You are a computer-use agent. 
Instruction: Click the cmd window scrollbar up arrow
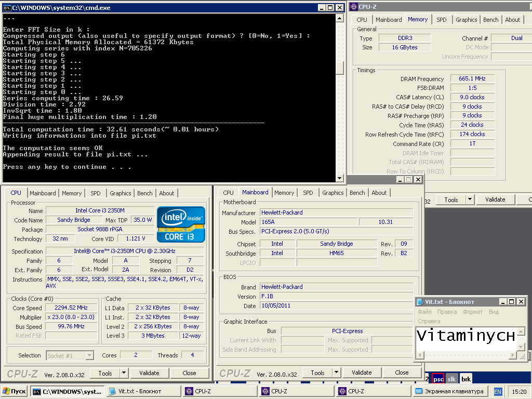[x=339, y=18]
